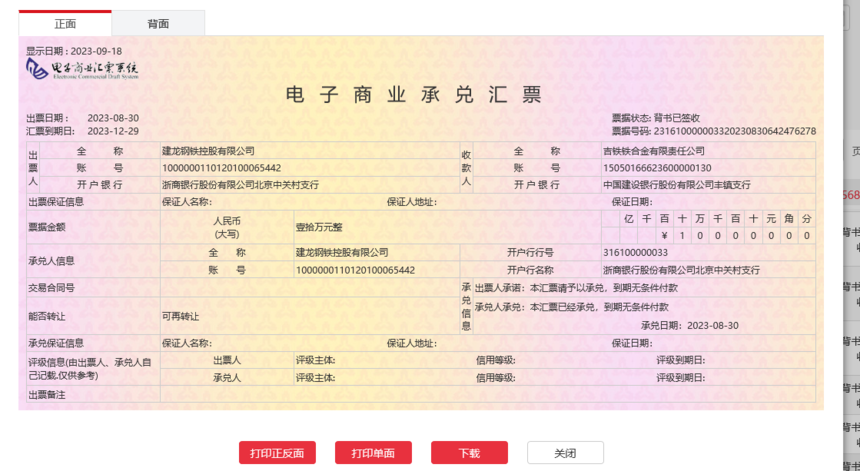
Task: Click the 票据号码 number text
Action: pos(714,131)
